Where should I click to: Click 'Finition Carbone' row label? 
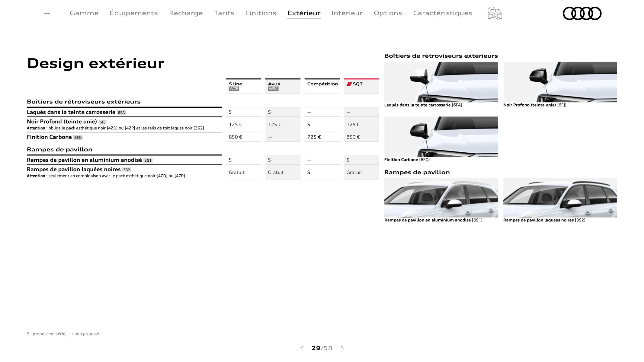coord(49,137)
